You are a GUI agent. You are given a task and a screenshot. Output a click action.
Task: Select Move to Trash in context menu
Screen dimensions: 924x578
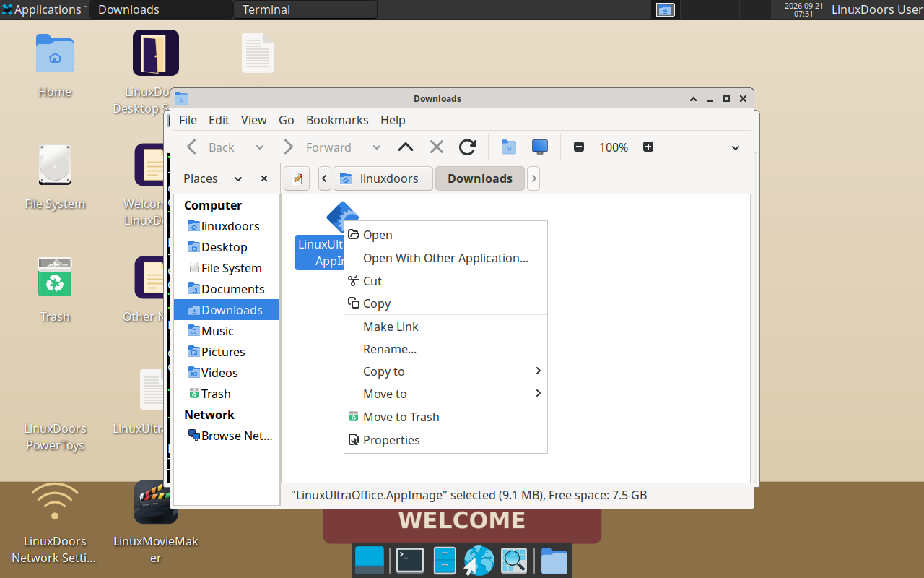click(x=445, y=417)
